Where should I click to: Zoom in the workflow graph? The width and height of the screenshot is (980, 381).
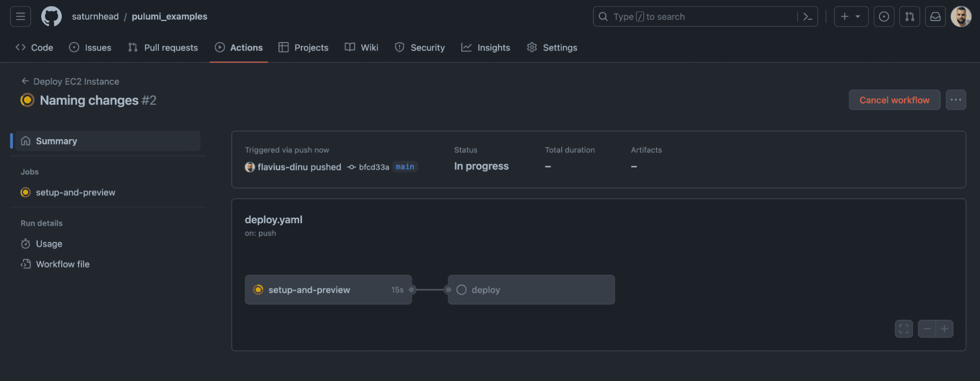point(944,329)
